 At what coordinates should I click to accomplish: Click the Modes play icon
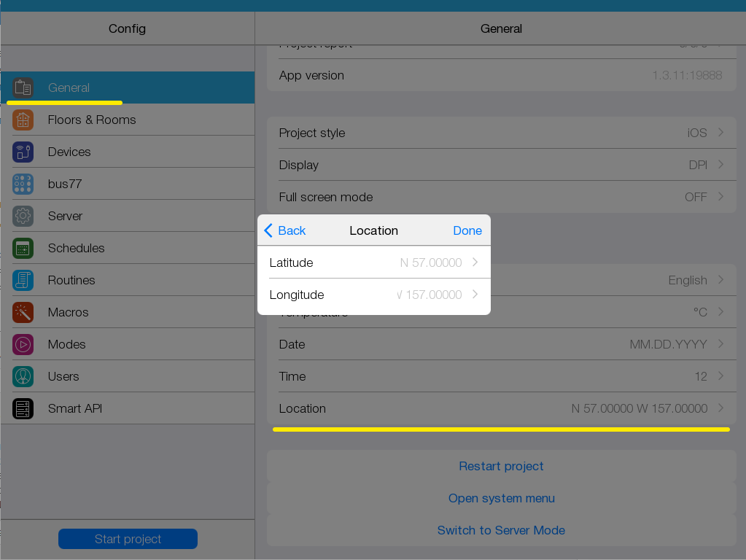(x=23, y=344)
